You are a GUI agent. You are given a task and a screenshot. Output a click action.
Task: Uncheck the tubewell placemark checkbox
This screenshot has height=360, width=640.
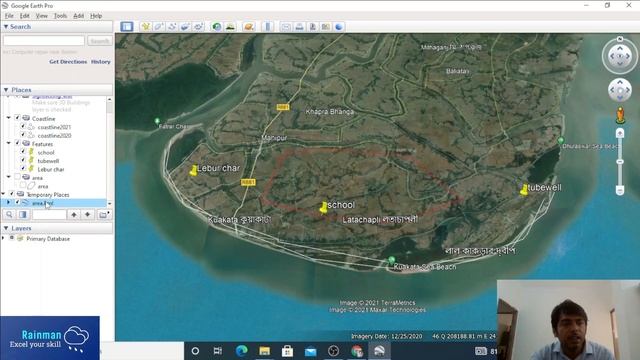point(23,160)
